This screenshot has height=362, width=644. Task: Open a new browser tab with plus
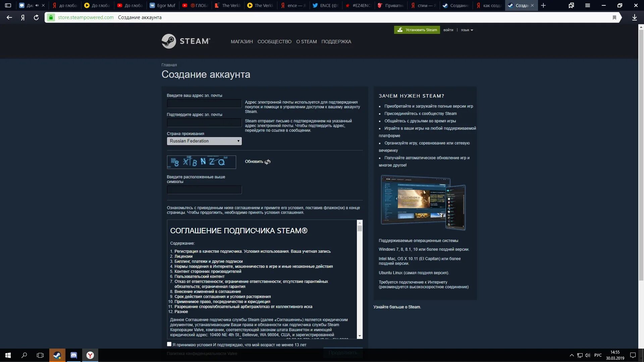coord(543,5)
